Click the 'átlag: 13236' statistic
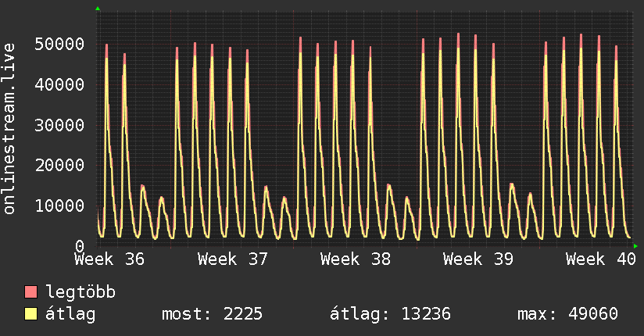This screenshot has width=644, height=336. coord(390,314)
